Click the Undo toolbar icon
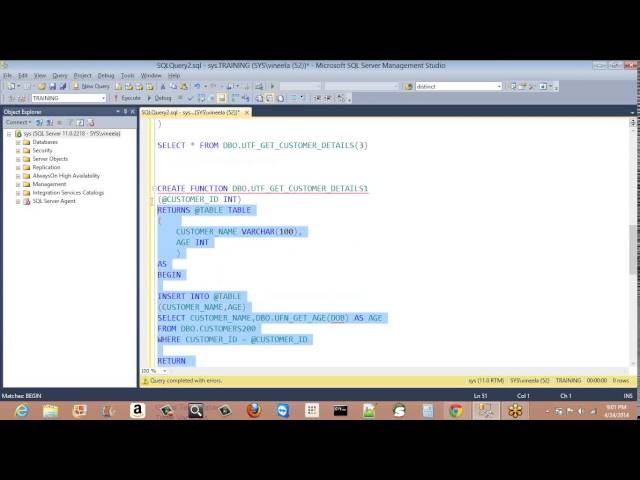Screen dimensions: 640x480 pos(197,87)
